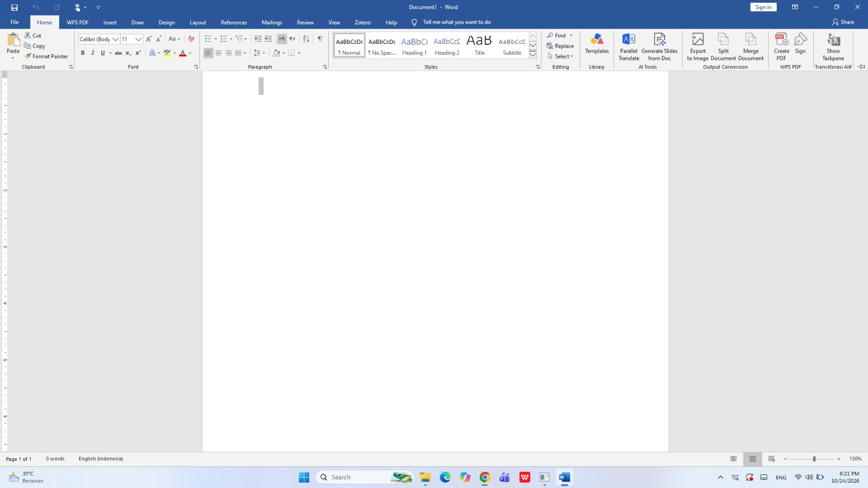The image size is (868, 488).
Task: Open the Templates library
Action: [597, 44]
